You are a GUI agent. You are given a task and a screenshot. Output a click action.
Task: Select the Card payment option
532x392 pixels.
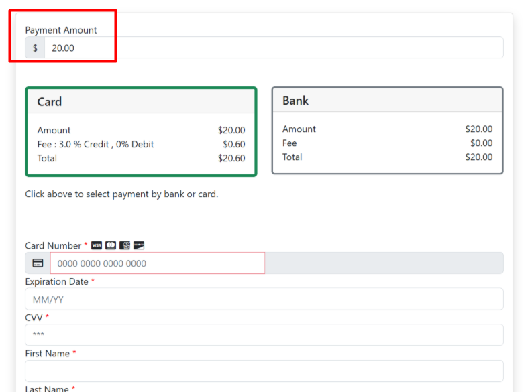tap(141, 132)
